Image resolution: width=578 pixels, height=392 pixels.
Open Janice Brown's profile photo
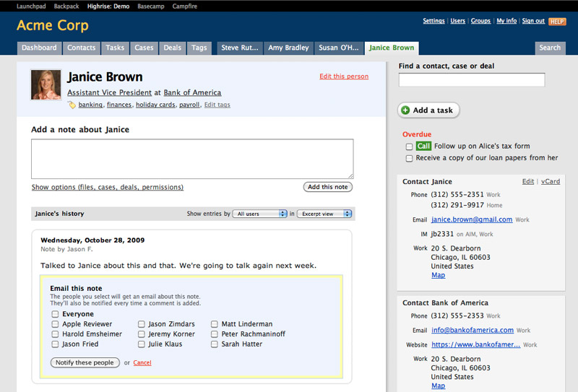click(x=46, y=84)
